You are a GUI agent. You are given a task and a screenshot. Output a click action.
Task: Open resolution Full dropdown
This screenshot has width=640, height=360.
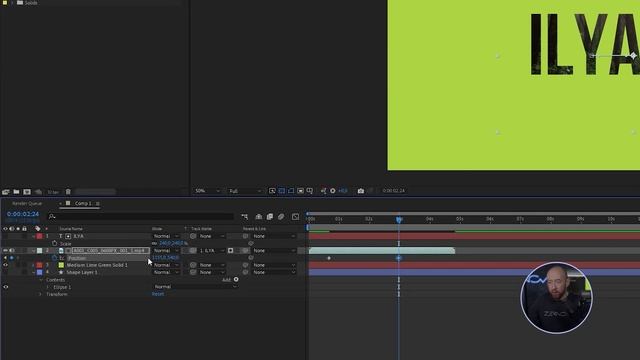(244, 191)
